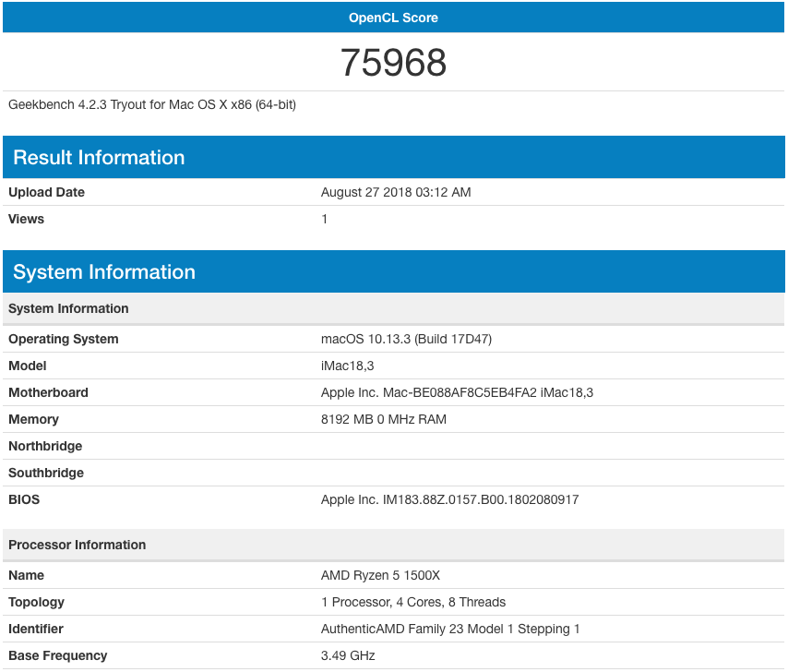Click the OpenCL Score header

[x=393, y=18]
